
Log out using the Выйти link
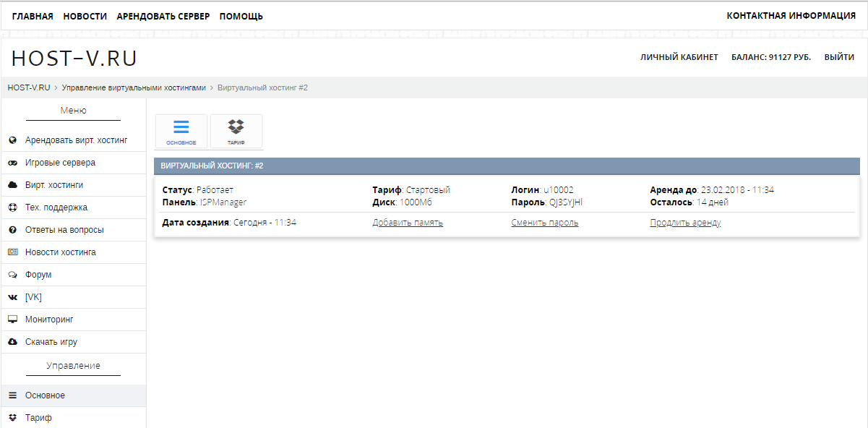point(839,57)
